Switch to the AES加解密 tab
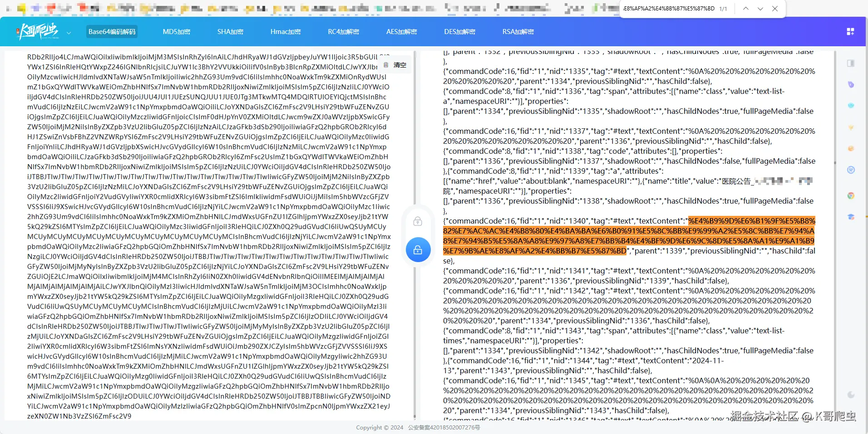This screenshot has width=868, height=434. tap(401, 32)
